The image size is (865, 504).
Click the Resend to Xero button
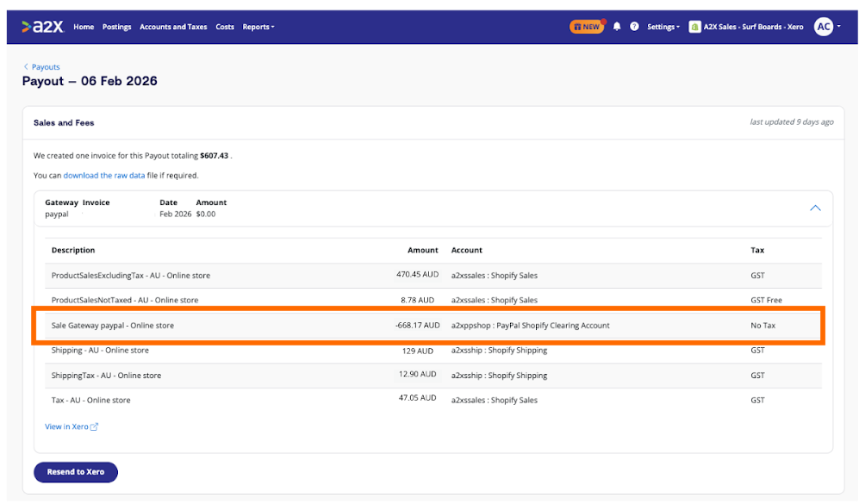(75, 472)
